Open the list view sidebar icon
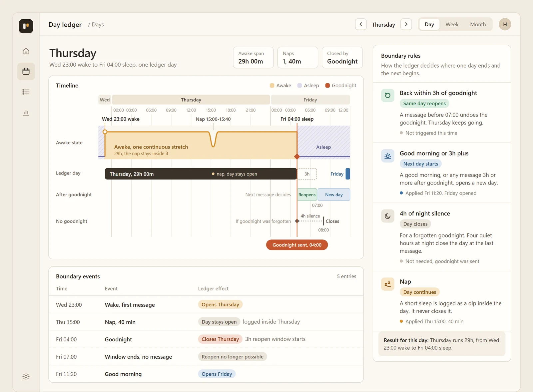Screen dimensions: 533x392 point(26,92)
